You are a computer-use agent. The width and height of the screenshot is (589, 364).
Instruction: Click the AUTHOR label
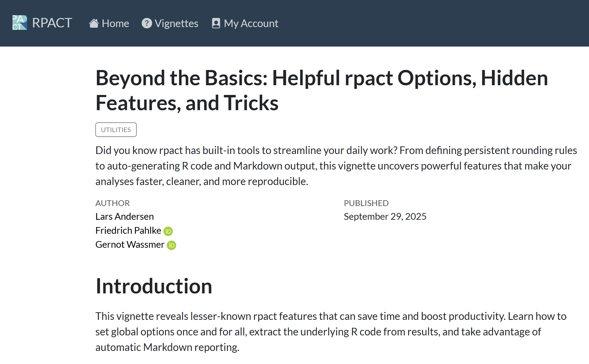click(112, 203)
